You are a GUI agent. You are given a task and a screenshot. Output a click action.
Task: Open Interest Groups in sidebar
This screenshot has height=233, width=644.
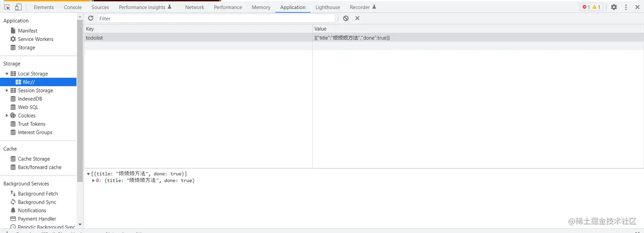pos(35,132)
